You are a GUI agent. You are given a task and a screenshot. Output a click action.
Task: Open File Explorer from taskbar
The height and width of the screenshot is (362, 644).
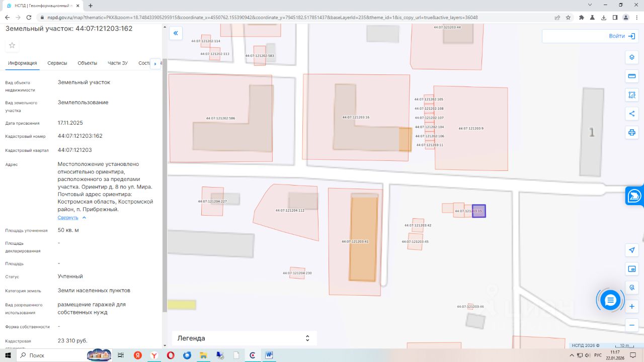203,355
